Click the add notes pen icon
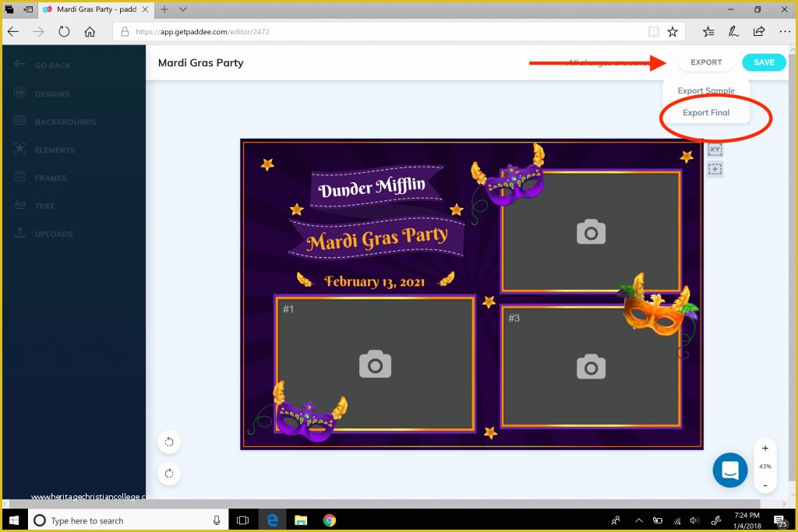 733,31
